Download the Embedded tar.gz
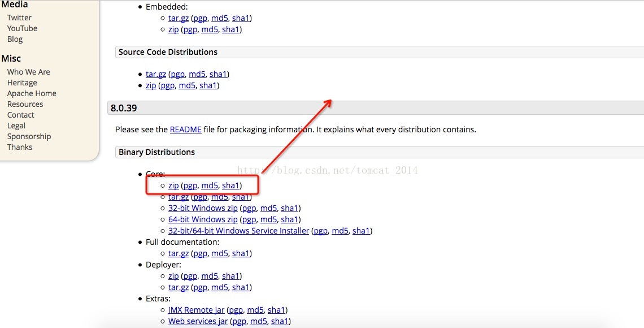 click(x=179, y=18)
